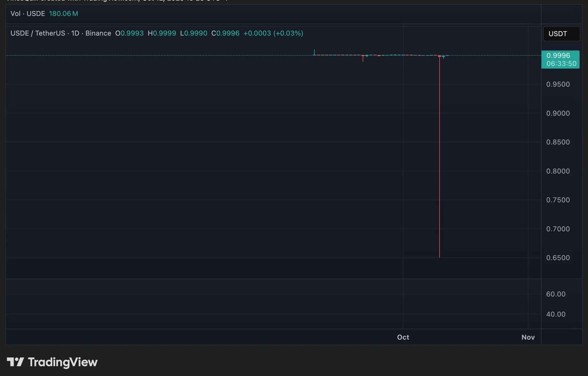Click the dotted price line on chart
The width and height of the screenshot is (588, 376).
point(157,55)
